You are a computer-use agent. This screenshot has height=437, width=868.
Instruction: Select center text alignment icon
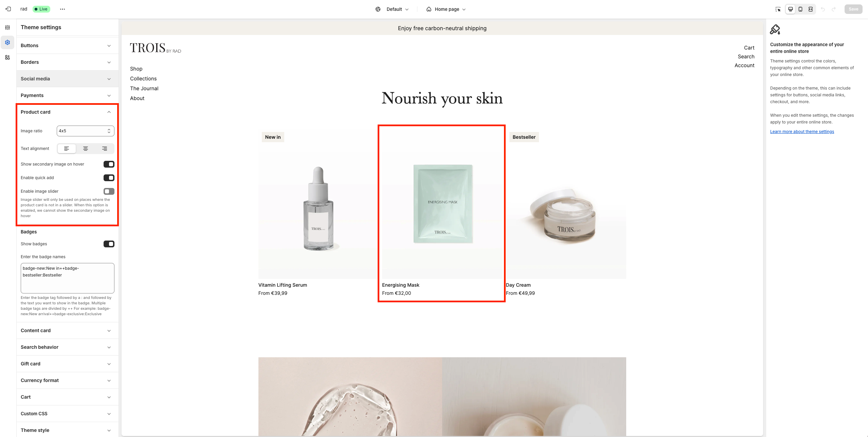pos(86,149)
